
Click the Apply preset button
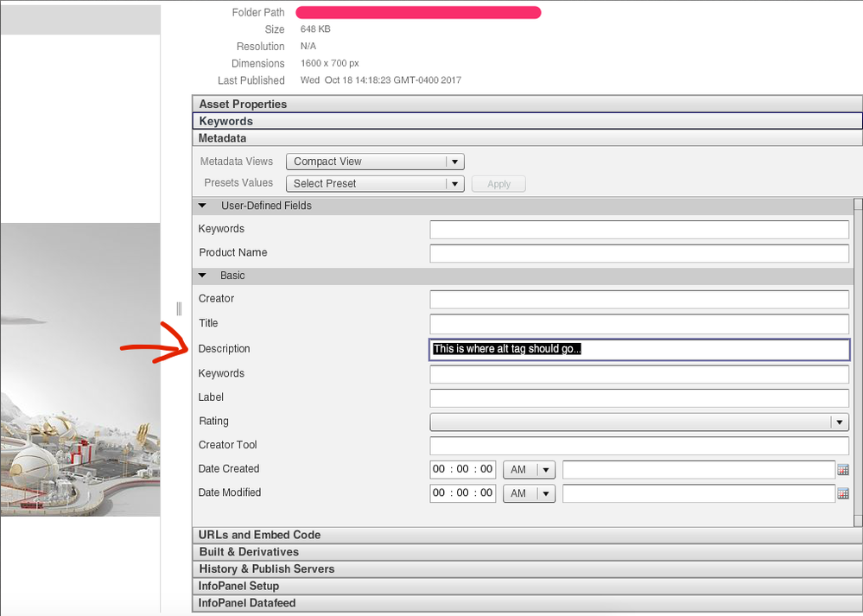pos(498,184)
